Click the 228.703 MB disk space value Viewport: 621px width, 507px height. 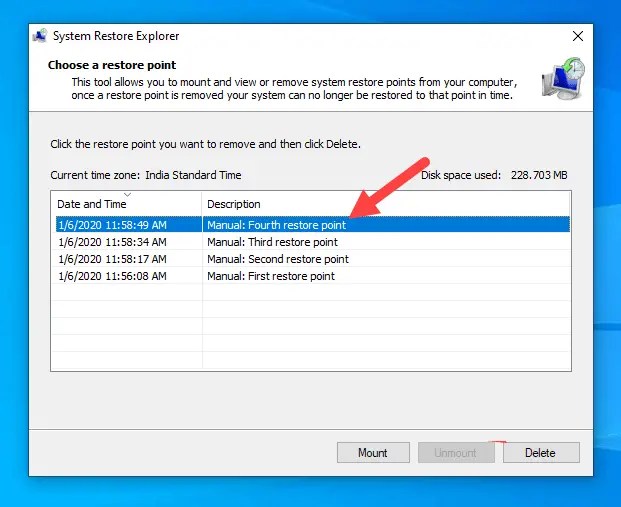(539, 175)
